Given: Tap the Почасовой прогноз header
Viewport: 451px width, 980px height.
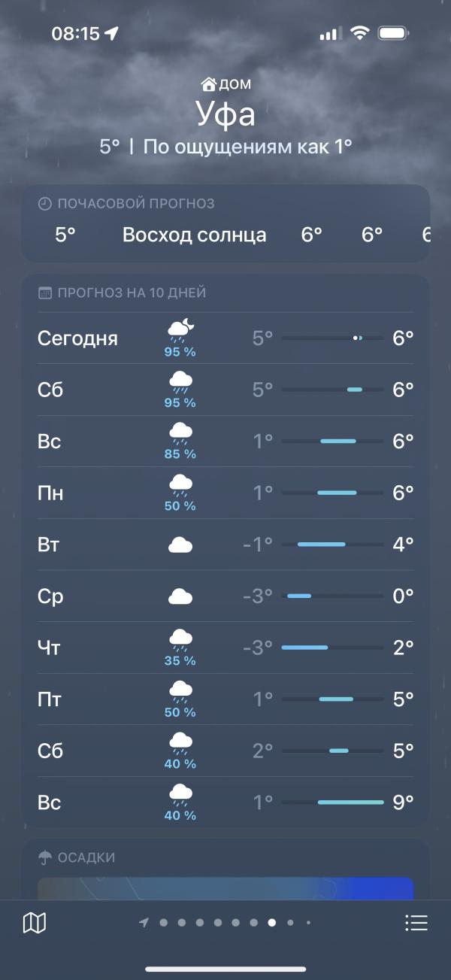Looking at the screenshot, I should 136,204.
